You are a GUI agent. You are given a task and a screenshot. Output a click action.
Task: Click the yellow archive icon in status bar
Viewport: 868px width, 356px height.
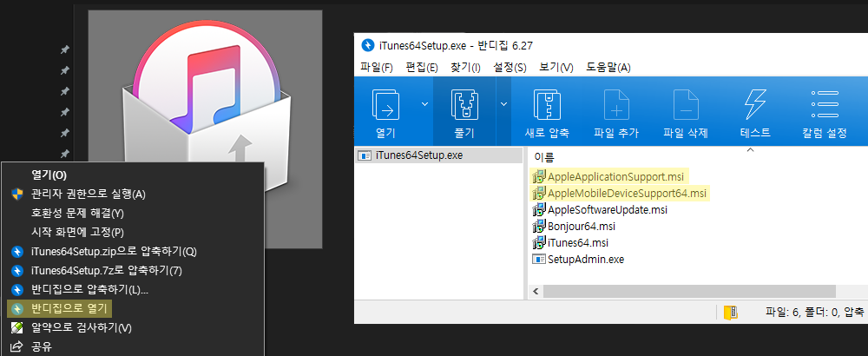[731, 313]
